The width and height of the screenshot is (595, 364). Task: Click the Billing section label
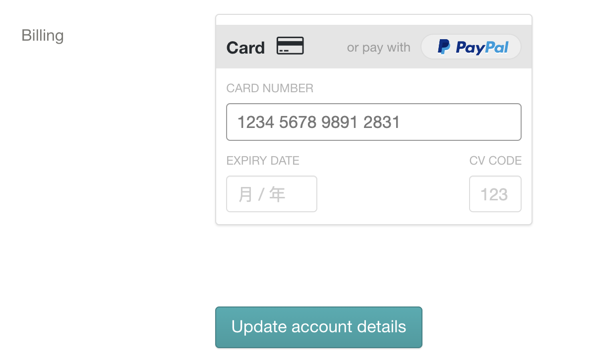(x=43, y=36)
